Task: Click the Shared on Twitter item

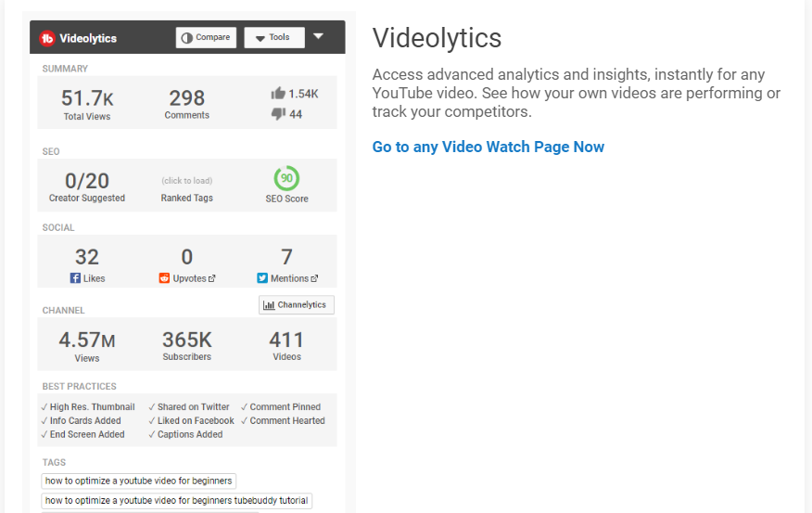Action: tap(189, 406)
